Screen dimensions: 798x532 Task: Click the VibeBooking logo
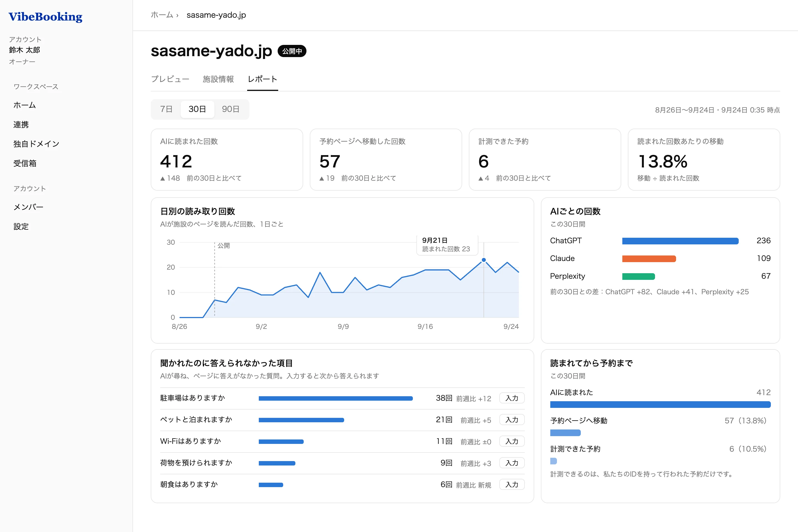(45, 17)
